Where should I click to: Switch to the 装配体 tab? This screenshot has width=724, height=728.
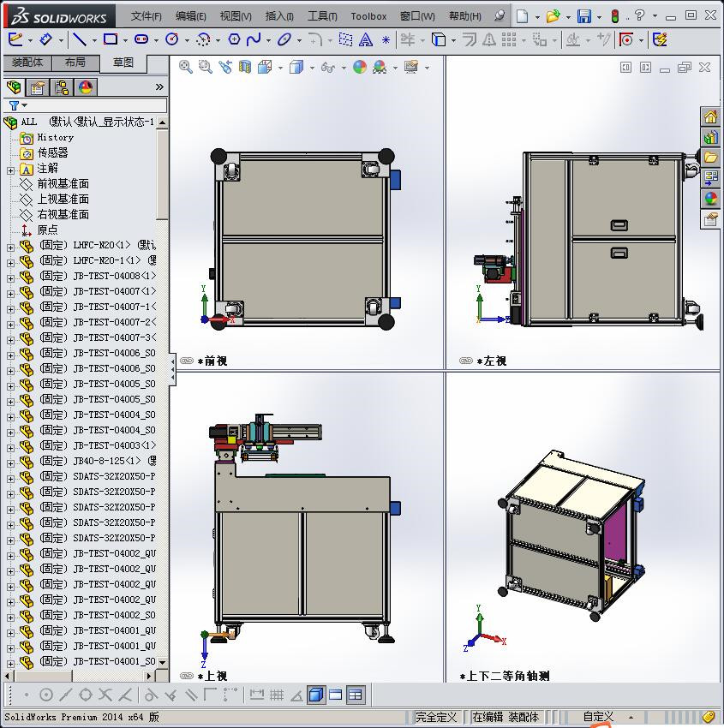(27, 63)
